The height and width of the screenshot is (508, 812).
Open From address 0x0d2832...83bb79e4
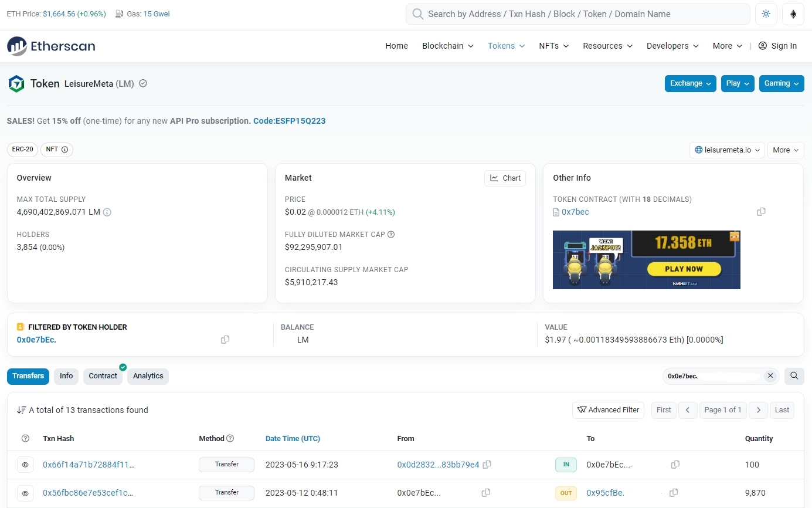pos(438,465)
